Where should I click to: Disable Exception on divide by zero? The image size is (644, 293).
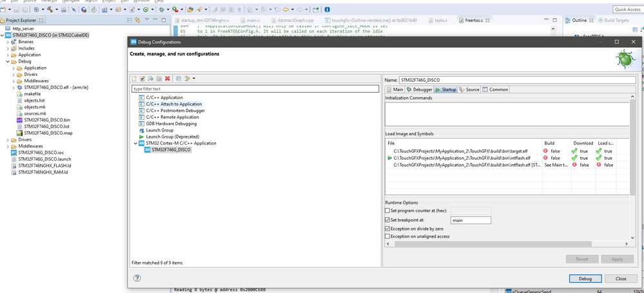click(387, 229)
